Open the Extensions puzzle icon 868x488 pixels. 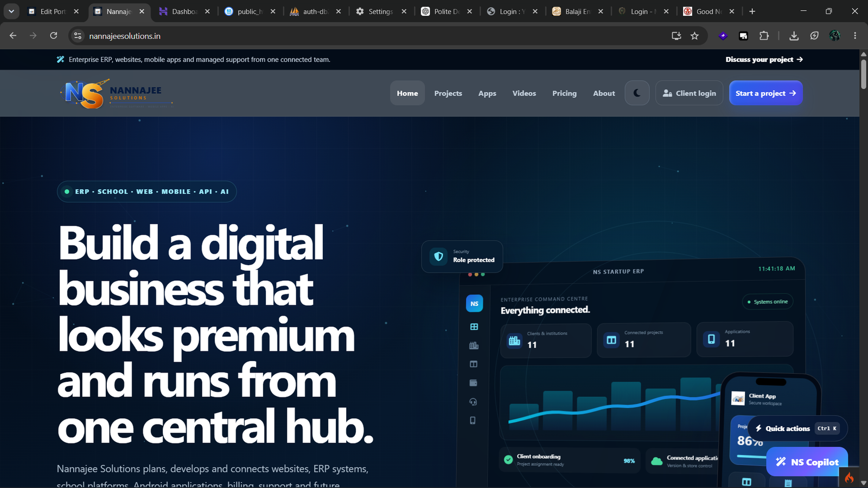click(764, 36)
